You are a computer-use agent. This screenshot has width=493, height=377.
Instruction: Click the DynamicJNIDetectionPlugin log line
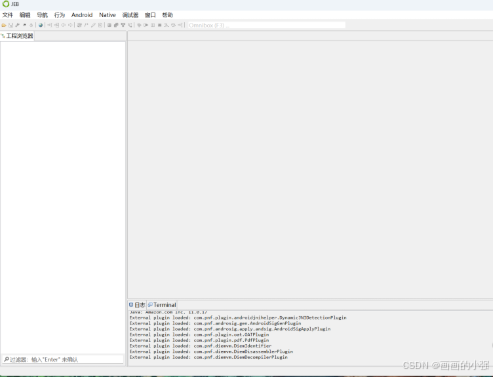238,318
